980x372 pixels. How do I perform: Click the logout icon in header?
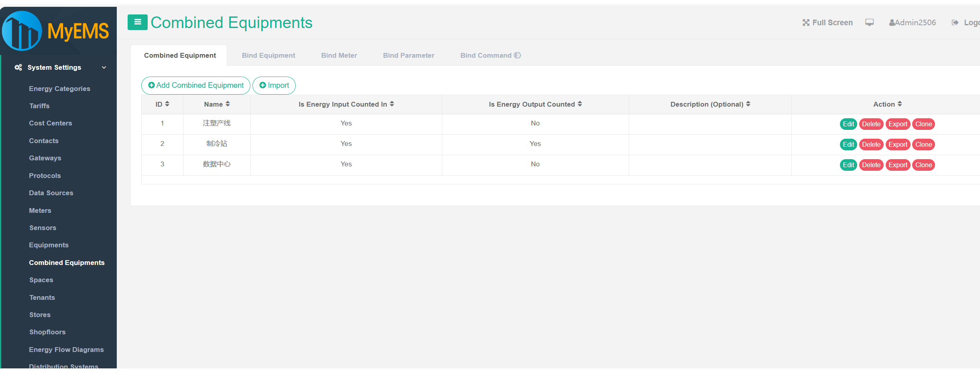pos(955,23)
